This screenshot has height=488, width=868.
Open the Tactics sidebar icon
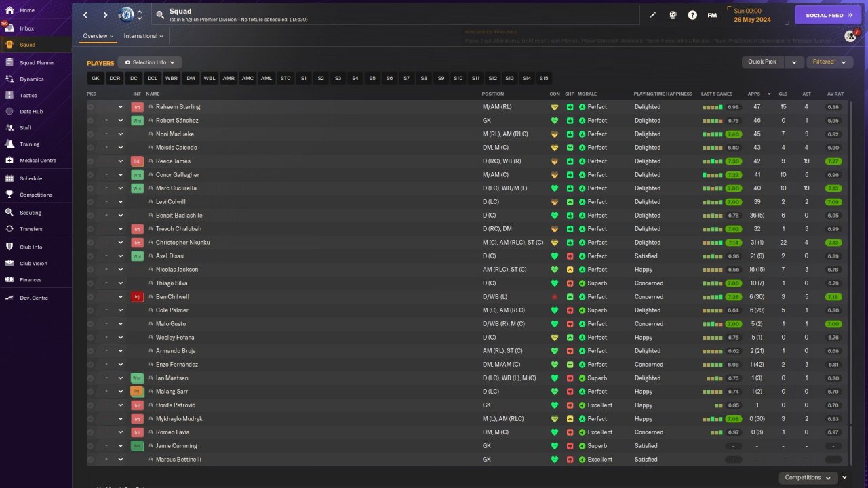(x=9, y=96)
